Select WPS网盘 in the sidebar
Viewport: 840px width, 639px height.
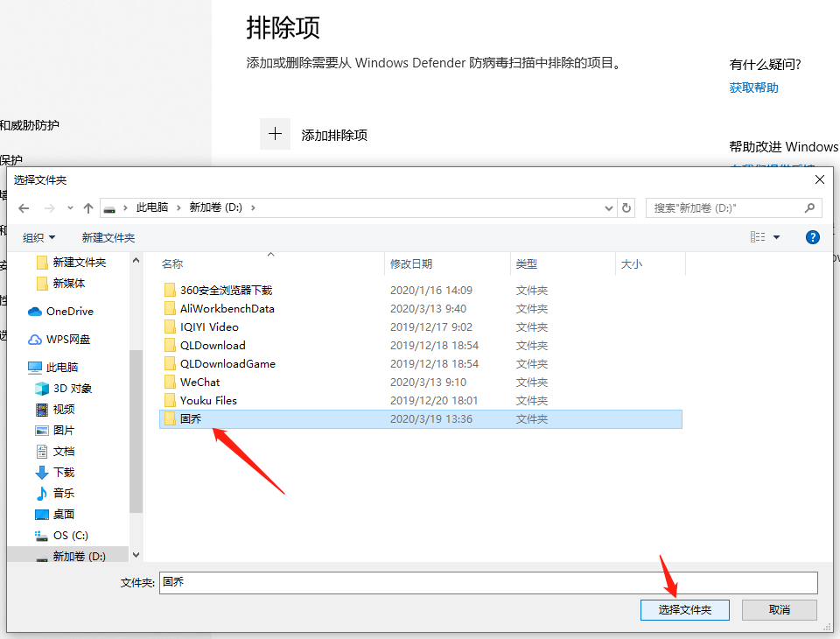click(x=67, y=340)
